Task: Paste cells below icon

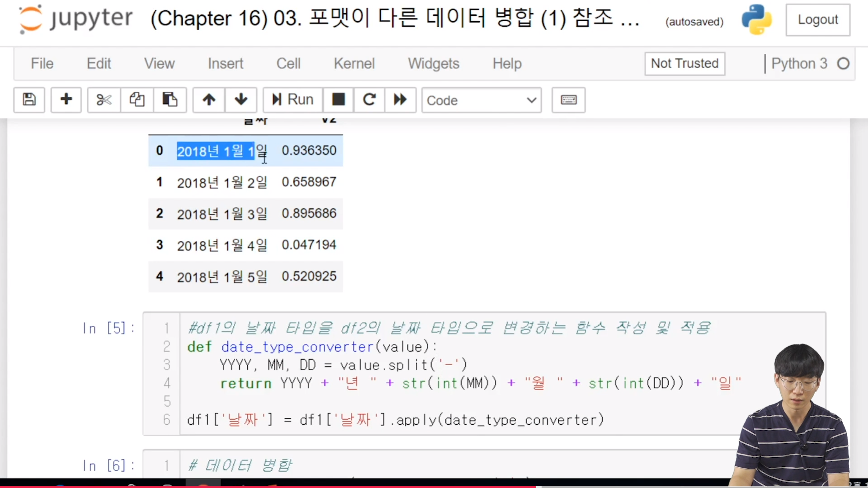Action: pyautogui.click(x=170, y=99)
